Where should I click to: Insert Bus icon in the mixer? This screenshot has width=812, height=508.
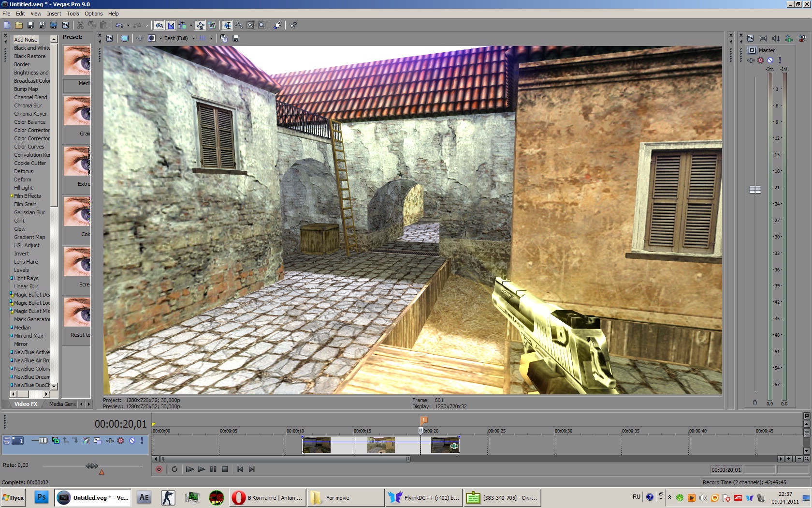coord(802,38)
